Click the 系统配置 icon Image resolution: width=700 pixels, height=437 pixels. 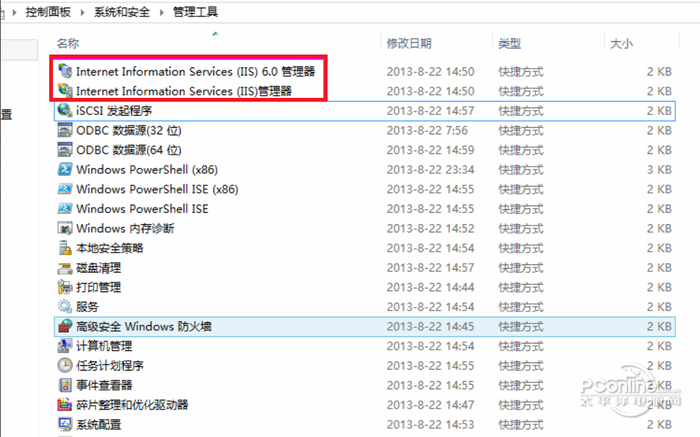coord(65,425)
